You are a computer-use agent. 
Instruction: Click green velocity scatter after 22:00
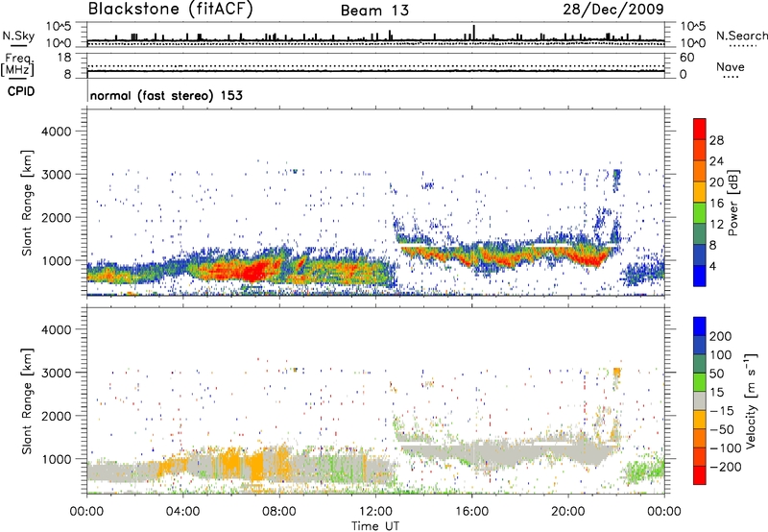coord(644,472)
